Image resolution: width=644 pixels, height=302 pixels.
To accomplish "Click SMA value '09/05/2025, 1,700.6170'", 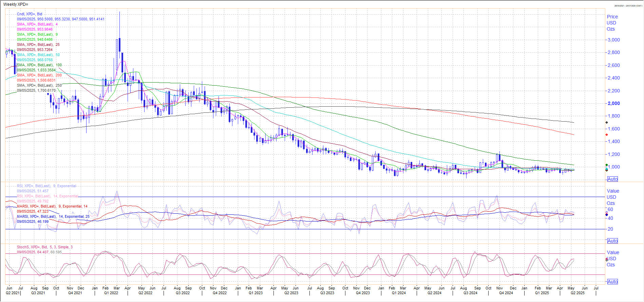I will [36, 90].
